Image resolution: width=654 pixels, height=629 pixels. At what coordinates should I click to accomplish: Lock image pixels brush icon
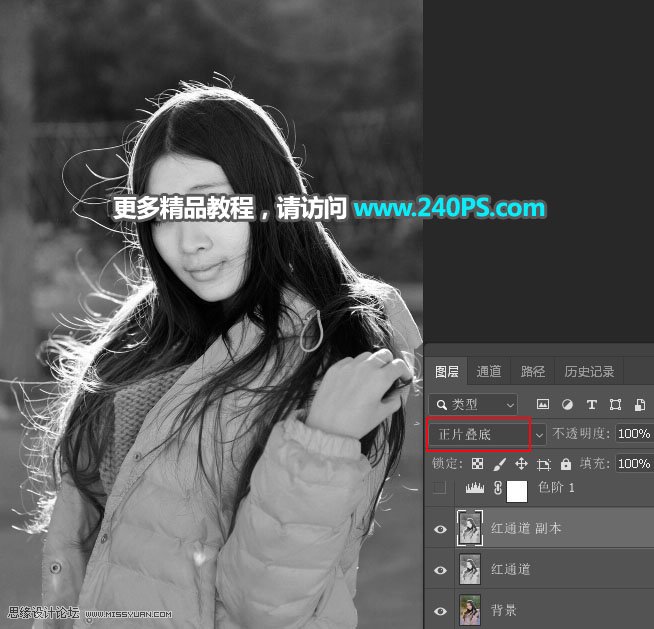coord(499,464)
